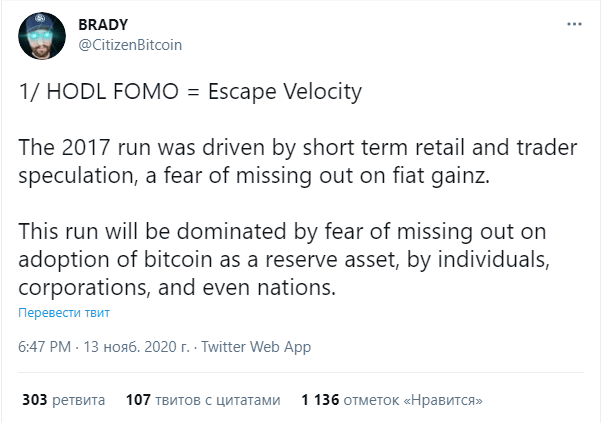This screenshot has width=604, height=423.
Task: Click the Twitter Web App source link
Action: (256, 347)
